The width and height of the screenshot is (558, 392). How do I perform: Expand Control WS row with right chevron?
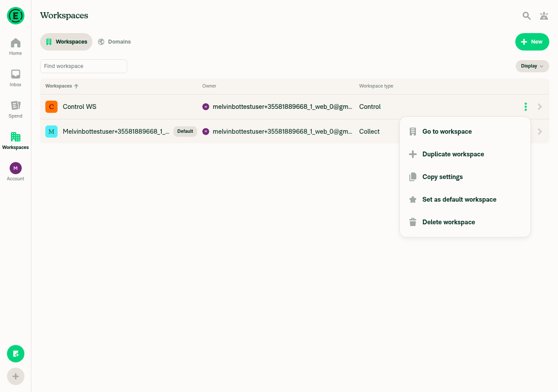[x=540, y=107]
